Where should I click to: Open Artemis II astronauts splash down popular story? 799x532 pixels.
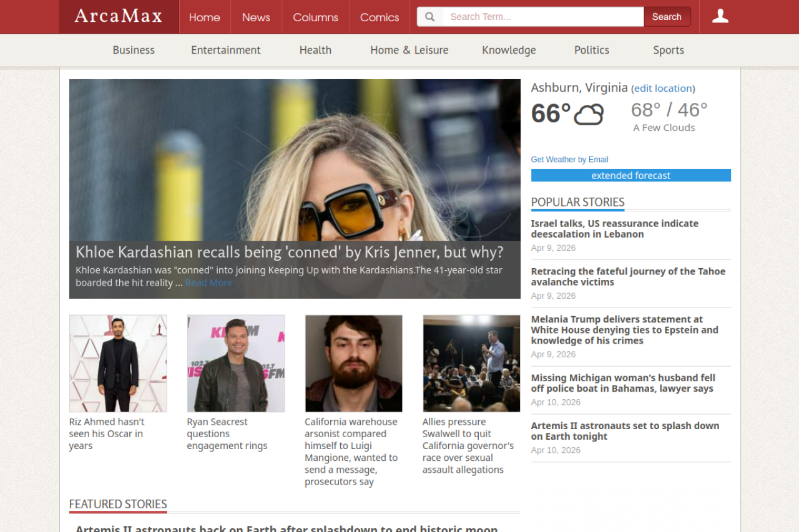(x=625, y=431)
